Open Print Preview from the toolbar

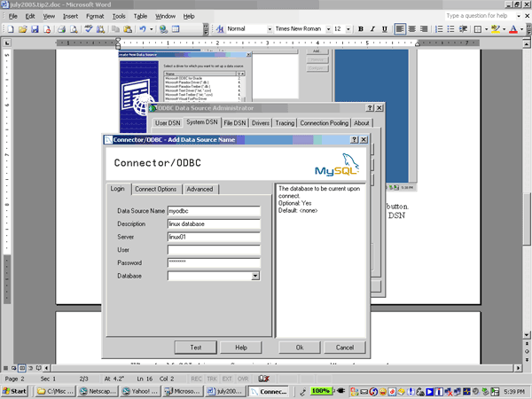point(74,29)
